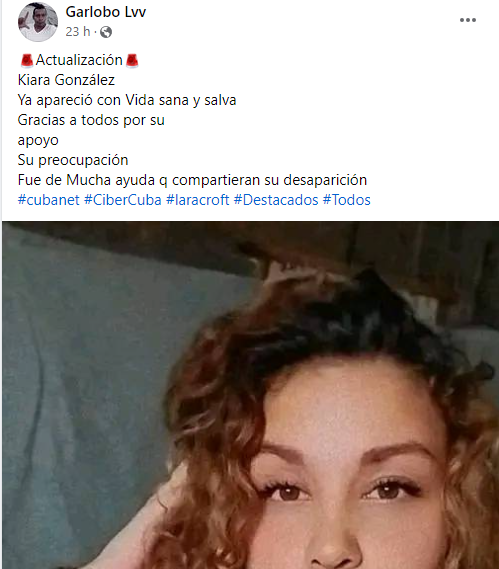Open the #CiberCuba hashtag

tap(123, 200)
